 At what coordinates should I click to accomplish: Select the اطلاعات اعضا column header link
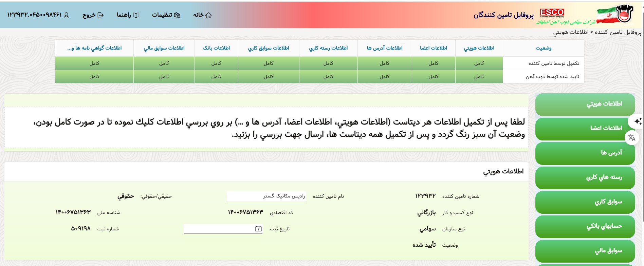coord(434,48)
